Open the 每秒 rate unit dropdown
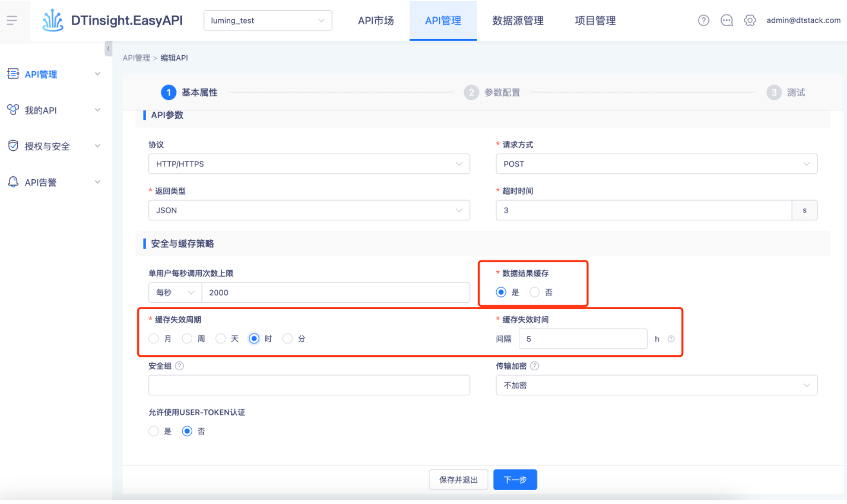This screenshot has height=504, width=847. pos(175,293)
